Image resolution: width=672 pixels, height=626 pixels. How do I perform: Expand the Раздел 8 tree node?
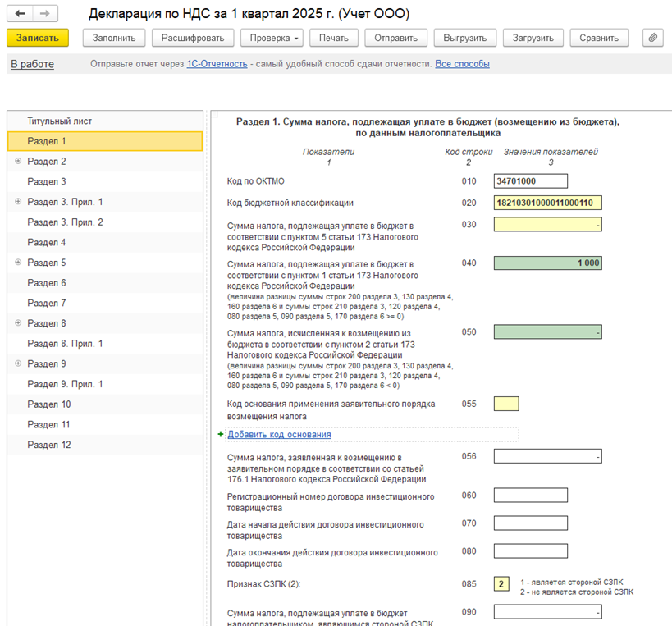point(18,323)
